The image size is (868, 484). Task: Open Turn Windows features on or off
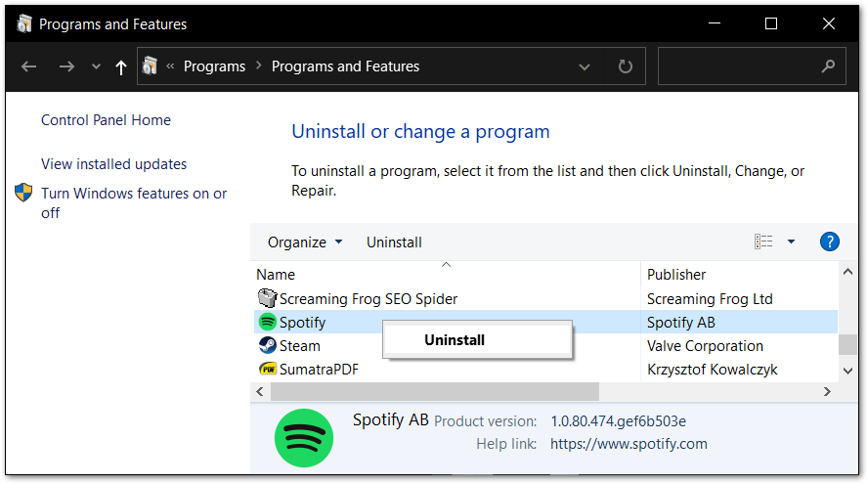click(x=134, y=203)
